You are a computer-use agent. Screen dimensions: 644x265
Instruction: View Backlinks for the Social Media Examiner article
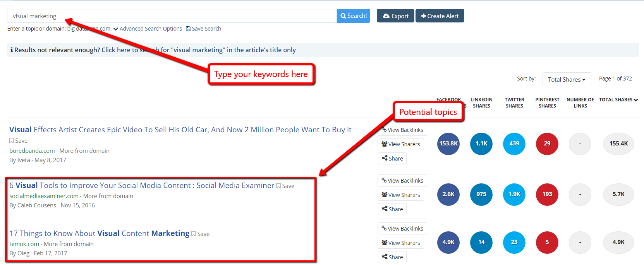click(x=402, y=181)
